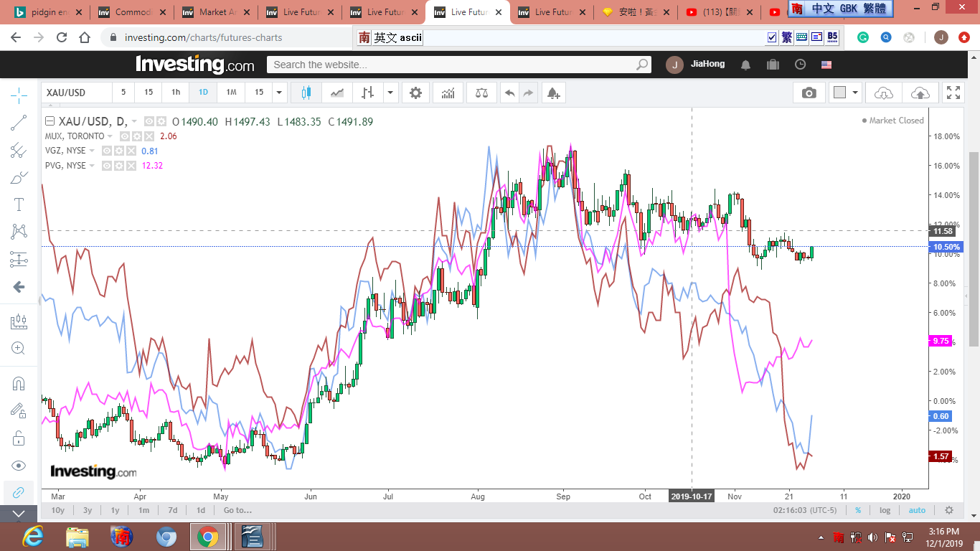This screenshot has width=980, height=551.
Task: Open chart properties gear icon
Action: (x=415, y=93)
